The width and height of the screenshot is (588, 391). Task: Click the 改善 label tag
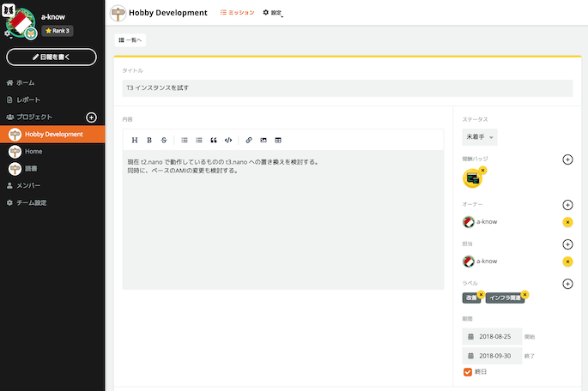coord(471,298)
